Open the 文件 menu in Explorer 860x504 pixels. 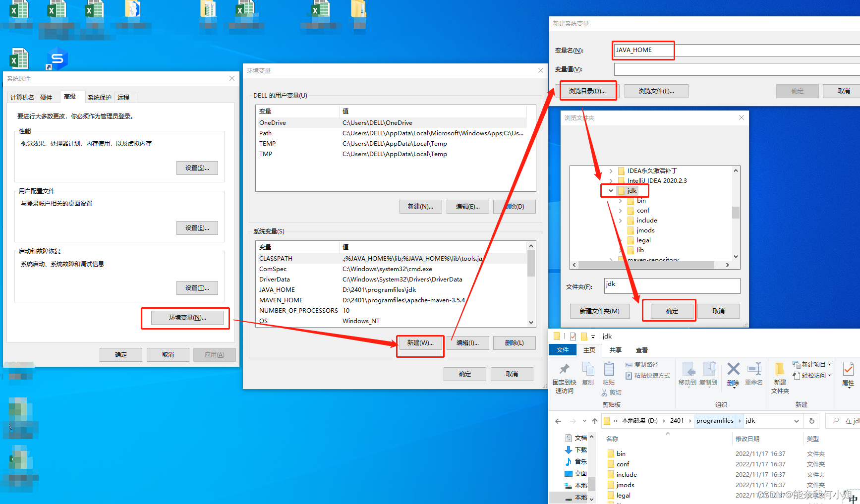tap(563, 350)
